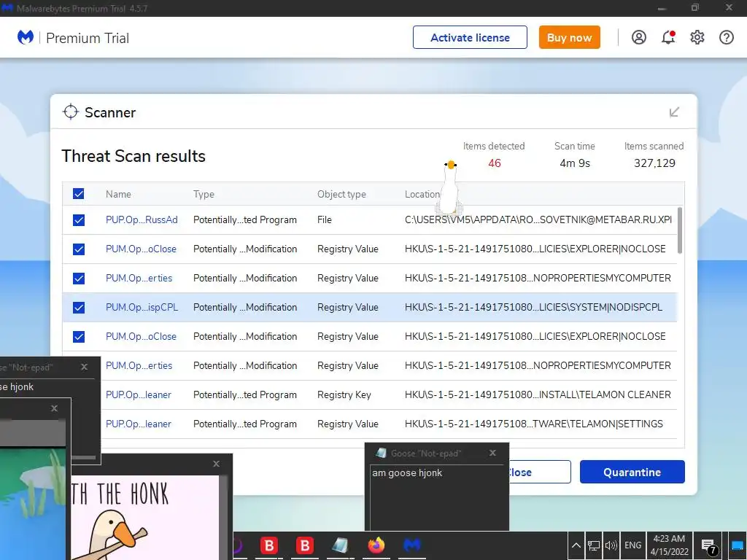Open Firefox from the taskbar

point(376,545)
